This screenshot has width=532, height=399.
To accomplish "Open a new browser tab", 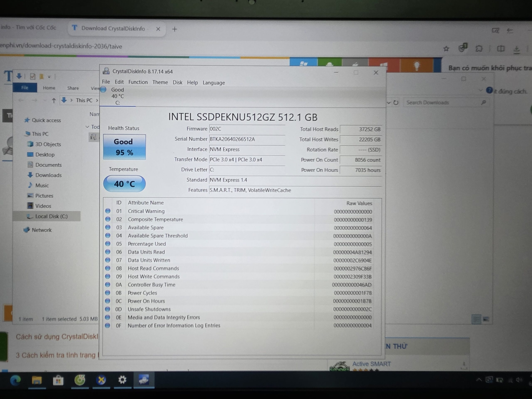I will tap(175, 29).
